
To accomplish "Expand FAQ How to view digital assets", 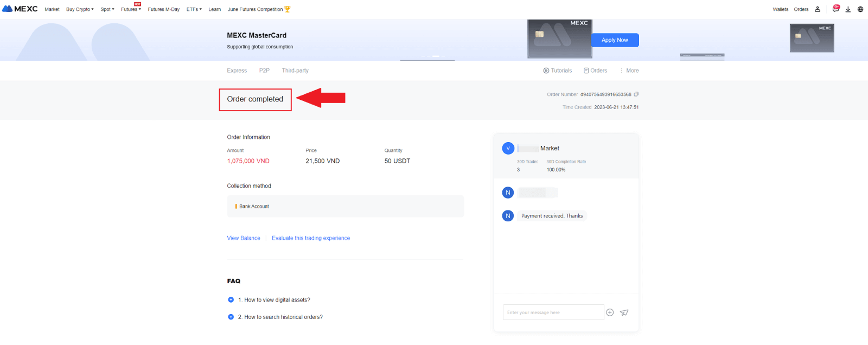I will (231, 300).
